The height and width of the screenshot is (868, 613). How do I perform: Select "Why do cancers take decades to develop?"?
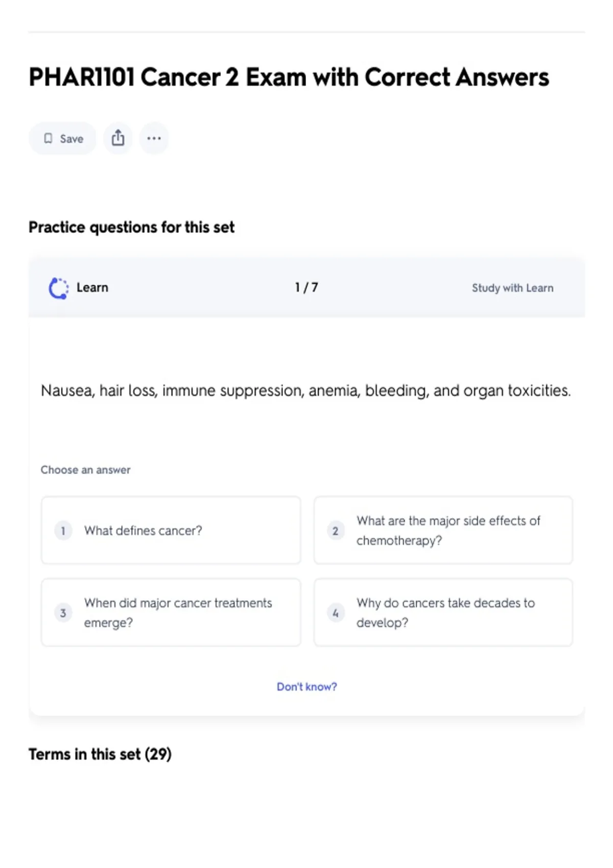click(443, 612)
